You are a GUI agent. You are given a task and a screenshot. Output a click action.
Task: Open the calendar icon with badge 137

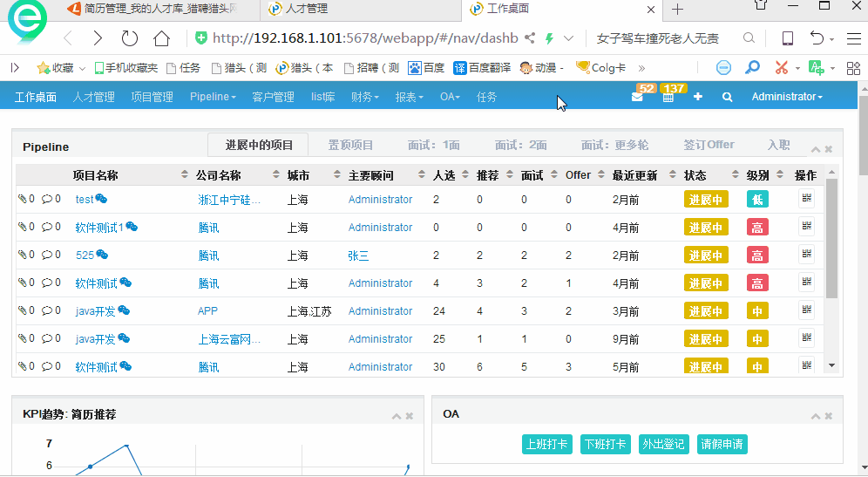(668, 97)
